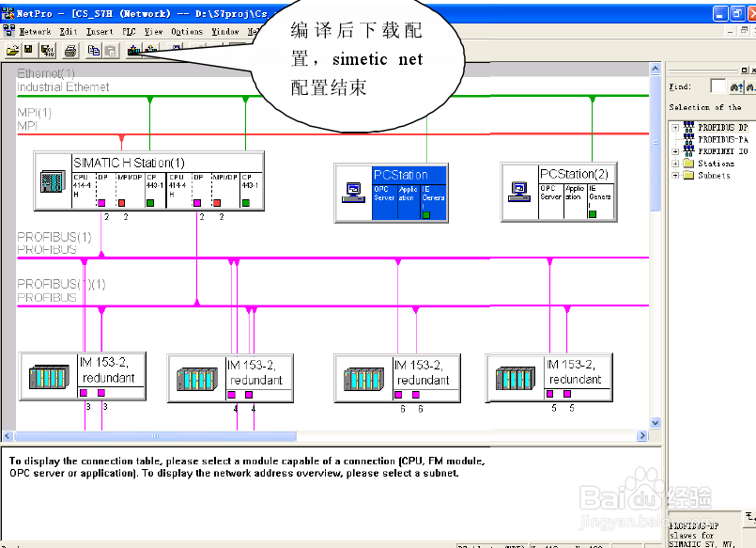Expand the PROFINET IO tree node
The image size is (756, 548).
pos(675,151)
